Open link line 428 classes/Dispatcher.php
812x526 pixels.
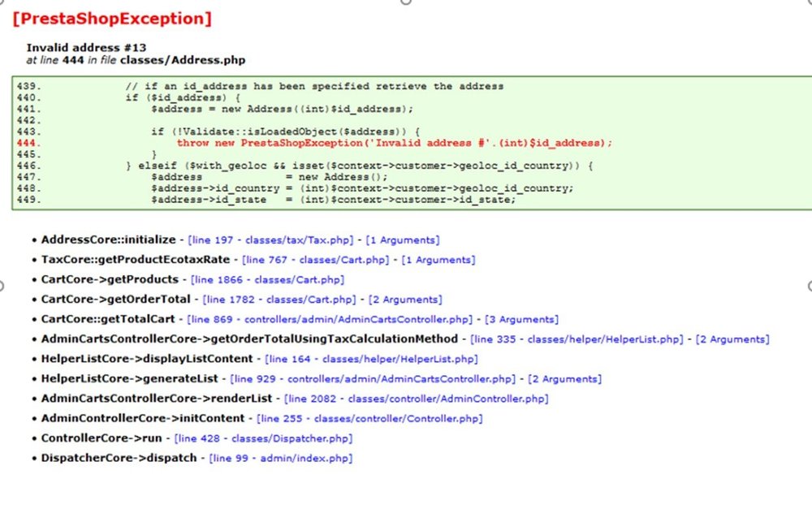(264, 438)
